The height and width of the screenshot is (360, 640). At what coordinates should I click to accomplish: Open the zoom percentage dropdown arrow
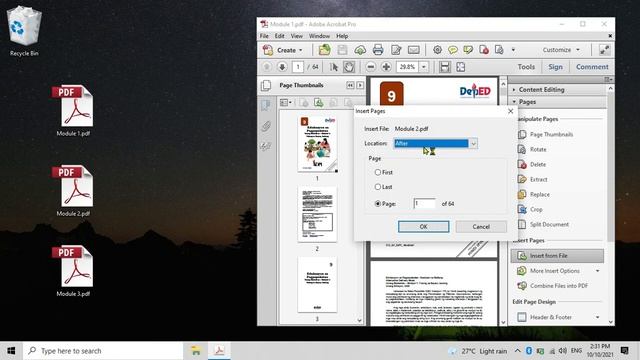(424, 67)
